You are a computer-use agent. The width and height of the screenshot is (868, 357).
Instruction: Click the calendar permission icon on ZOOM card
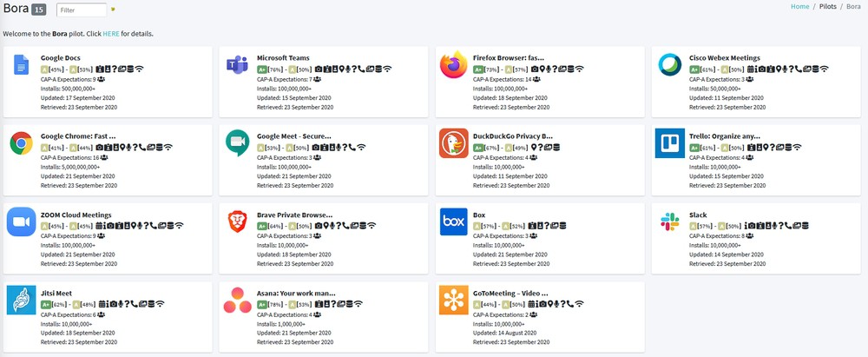pos(99,226)
